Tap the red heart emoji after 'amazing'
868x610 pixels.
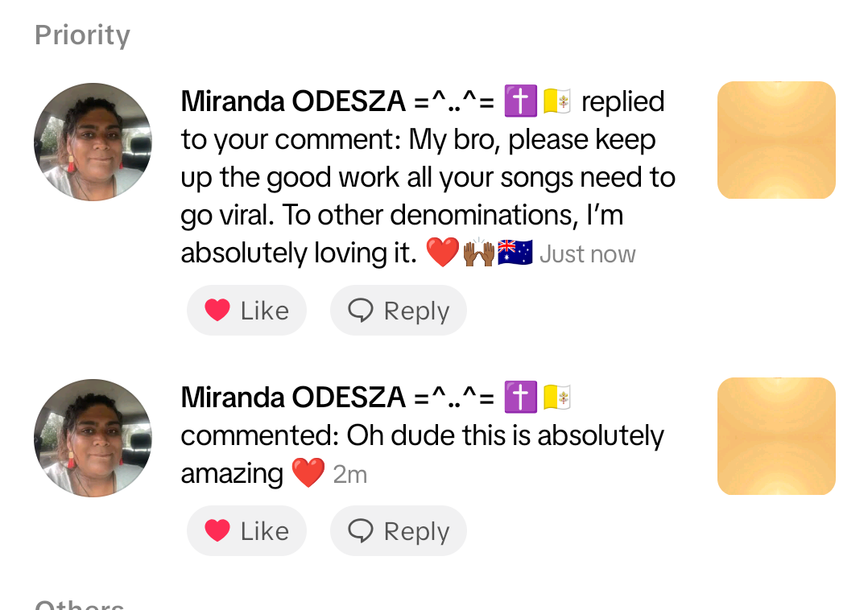point(308,473)
